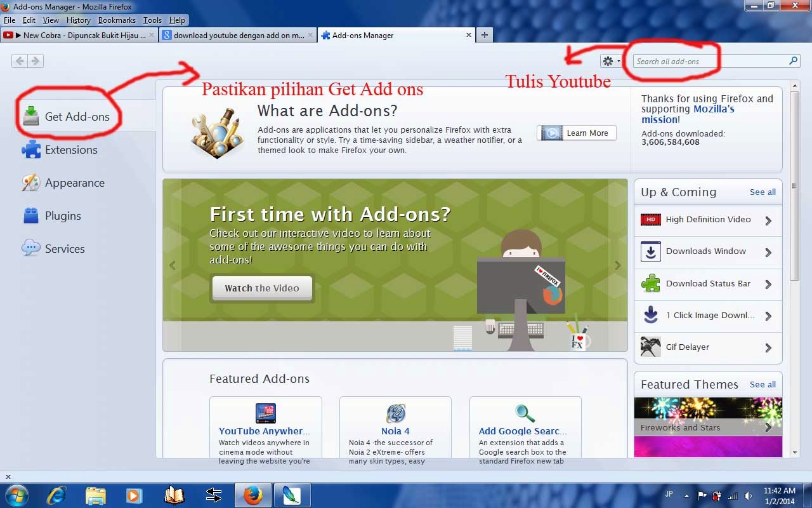Image resolution: width=812 pixels, height=508 pixels.
Task: Click Watch the Video button
Action: pyautogui.click(x=262, y=288)
